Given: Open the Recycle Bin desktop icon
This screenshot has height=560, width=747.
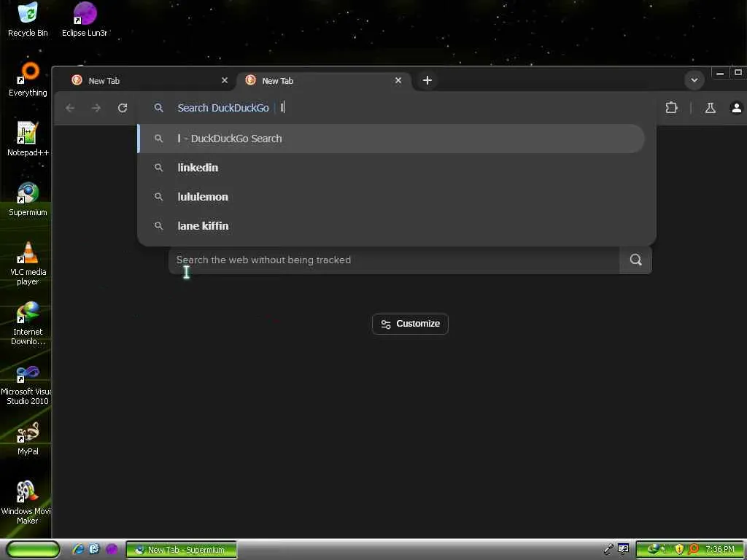Looking at the screenshot, I should tap(28, 19).
